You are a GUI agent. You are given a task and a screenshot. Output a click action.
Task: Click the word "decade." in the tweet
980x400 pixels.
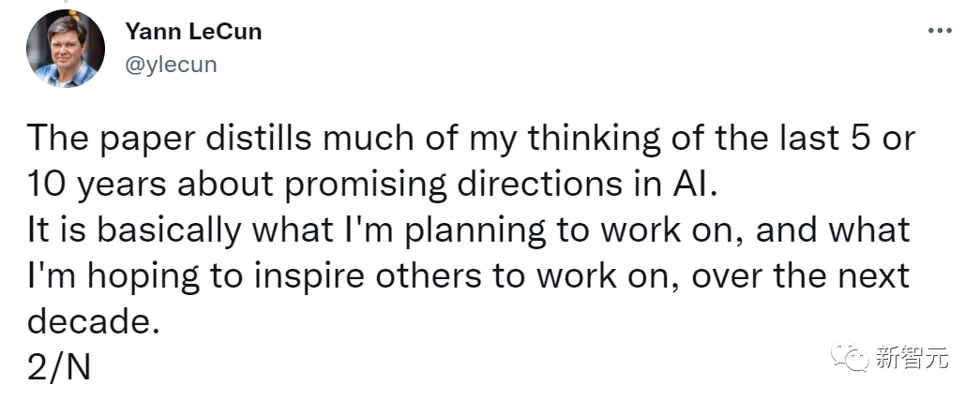pos(89,322)
